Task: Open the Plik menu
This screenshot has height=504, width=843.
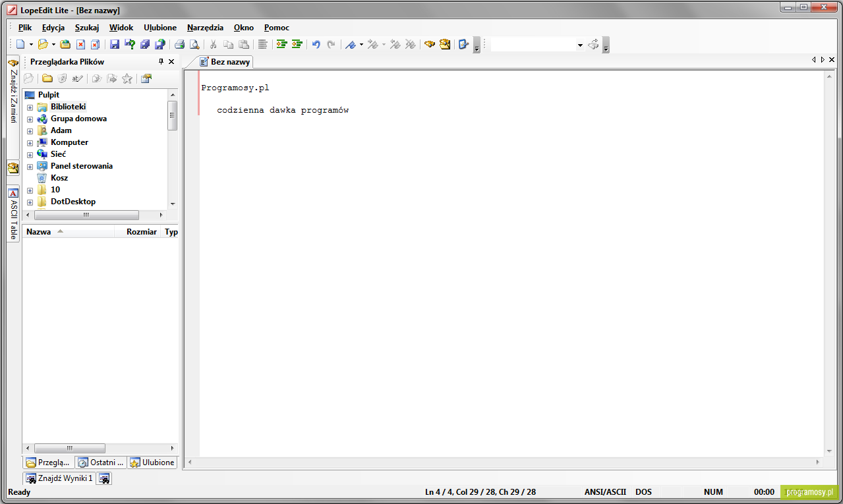Action: tap(25, 28)
